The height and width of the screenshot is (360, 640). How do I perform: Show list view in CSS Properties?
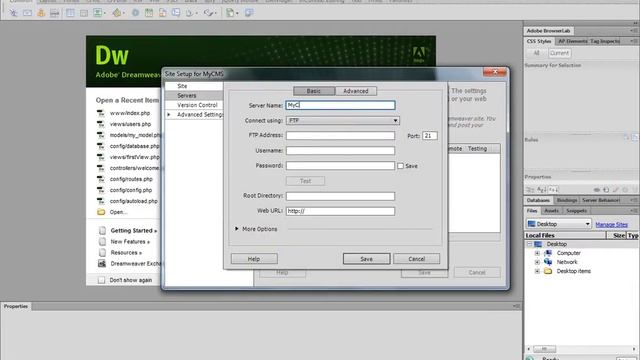pyautogui.click(x=542, y=189)
